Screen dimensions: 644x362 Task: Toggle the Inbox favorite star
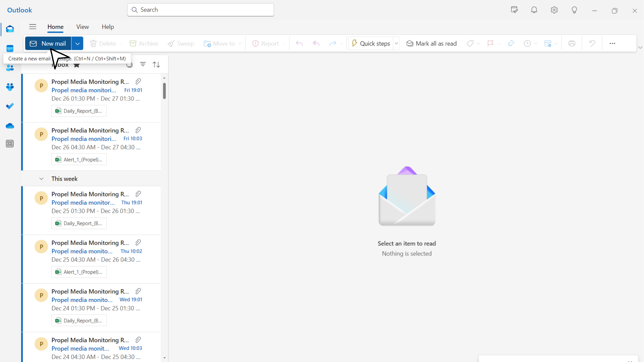click(x=76, y=65)
